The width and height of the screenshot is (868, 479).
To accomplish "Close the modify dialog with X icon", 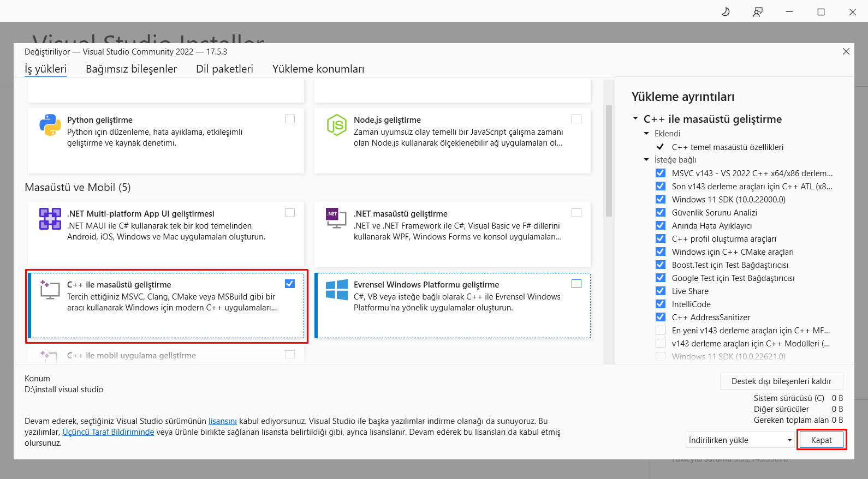I will click(x=846, y=51).
